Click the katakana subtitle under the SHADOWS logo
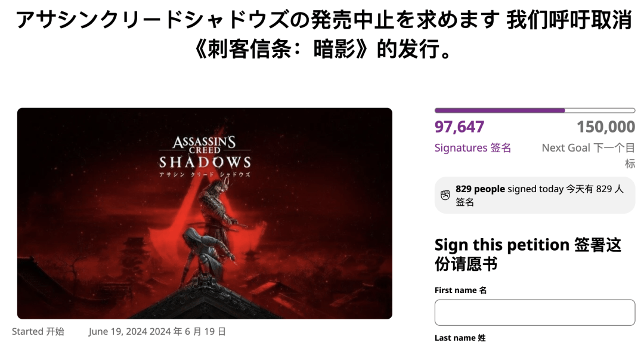The image size is (644, 342). [x=205, y=174]
